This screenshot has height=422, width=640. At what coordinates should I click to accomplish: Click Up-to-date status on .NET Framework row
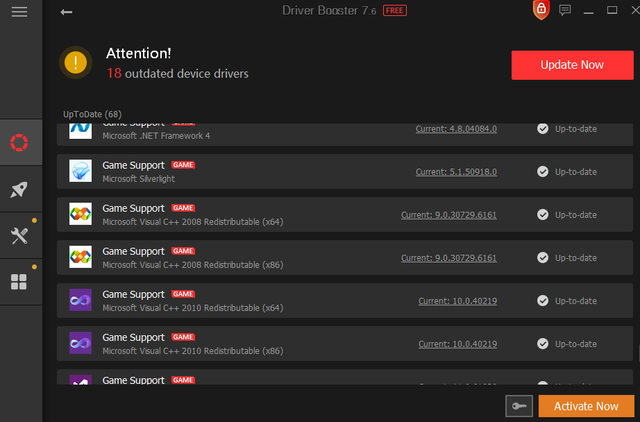(x=576, y=129)
